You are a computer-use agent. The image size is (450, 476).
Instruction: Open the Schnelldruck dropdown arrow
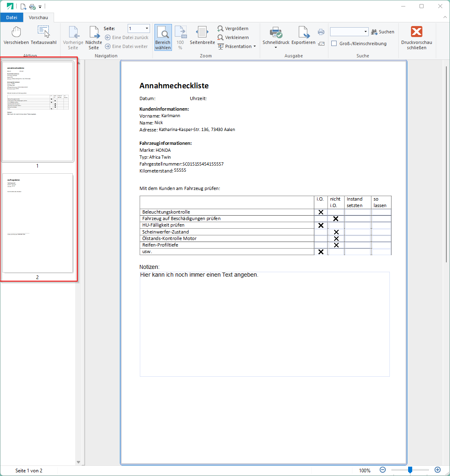pyautogui.click(x=276, y=47)
